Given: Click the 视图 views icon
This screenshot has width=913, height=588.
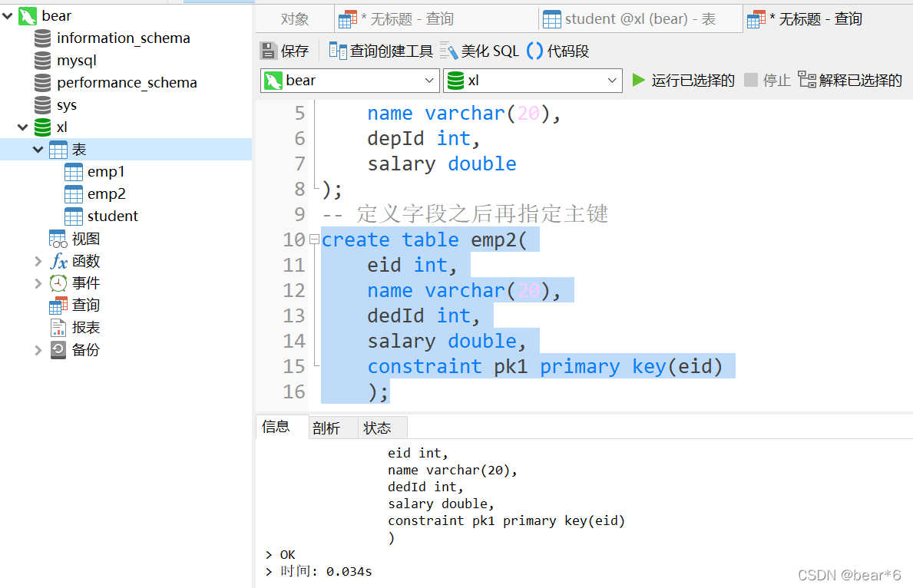Looking at the screenshot, I should 58,239.
